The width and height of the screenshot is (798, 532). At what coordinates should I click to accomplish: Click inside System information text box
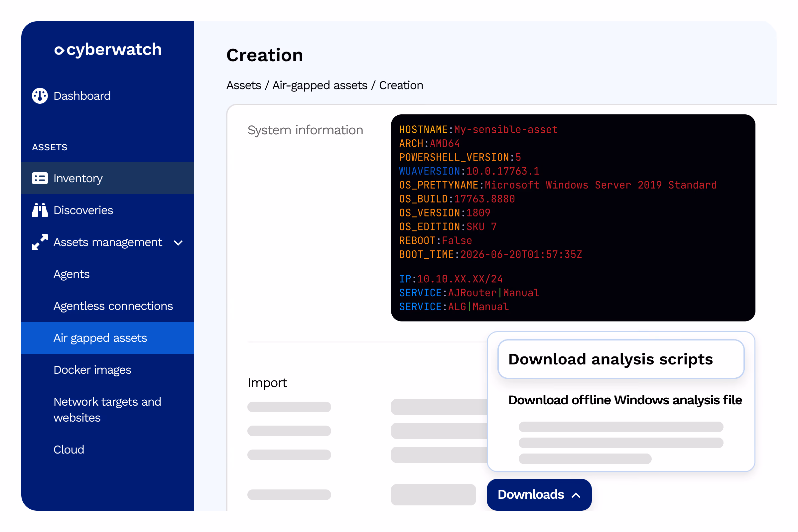click(x=573, y=218)
